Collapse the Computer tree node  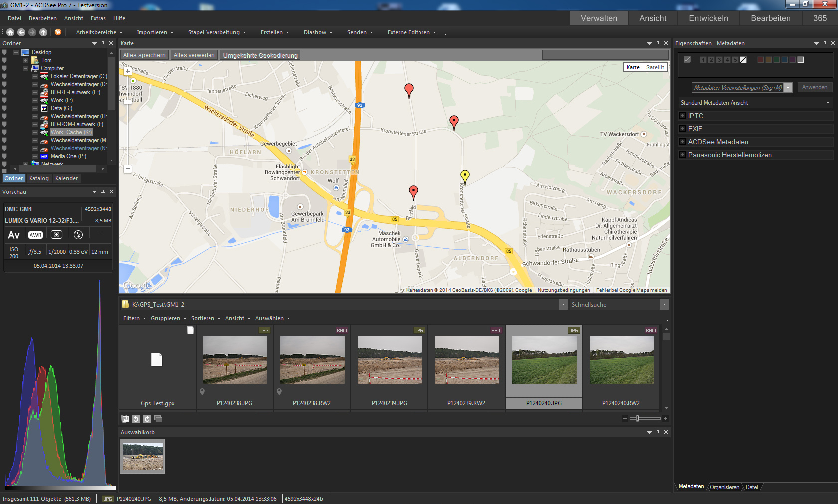click(26, 68)
